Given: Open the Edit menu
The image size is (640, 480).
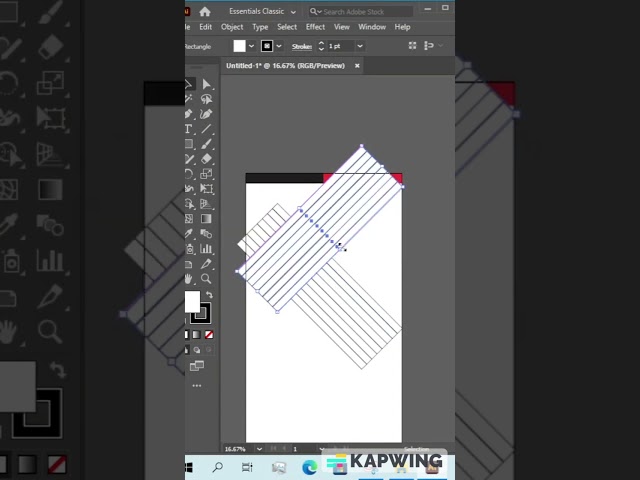Looking at the screenshot, I should (205, 27).
